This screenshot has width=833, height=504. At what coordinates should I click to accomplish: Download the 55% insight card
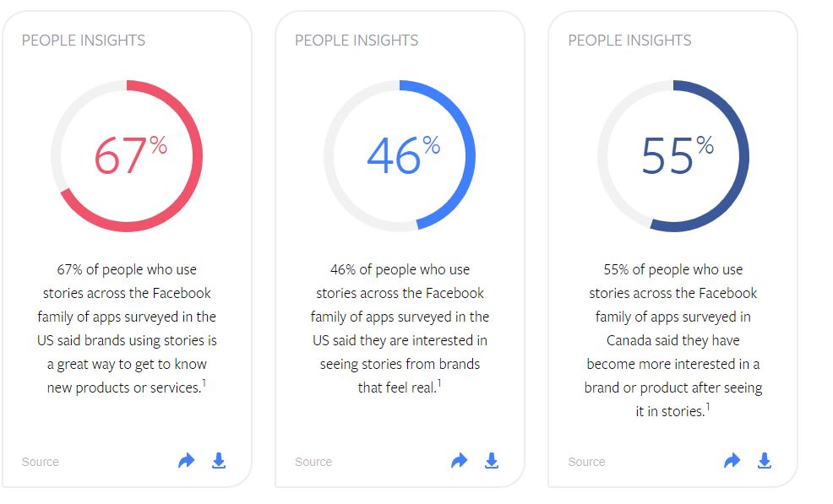(765, 460)
